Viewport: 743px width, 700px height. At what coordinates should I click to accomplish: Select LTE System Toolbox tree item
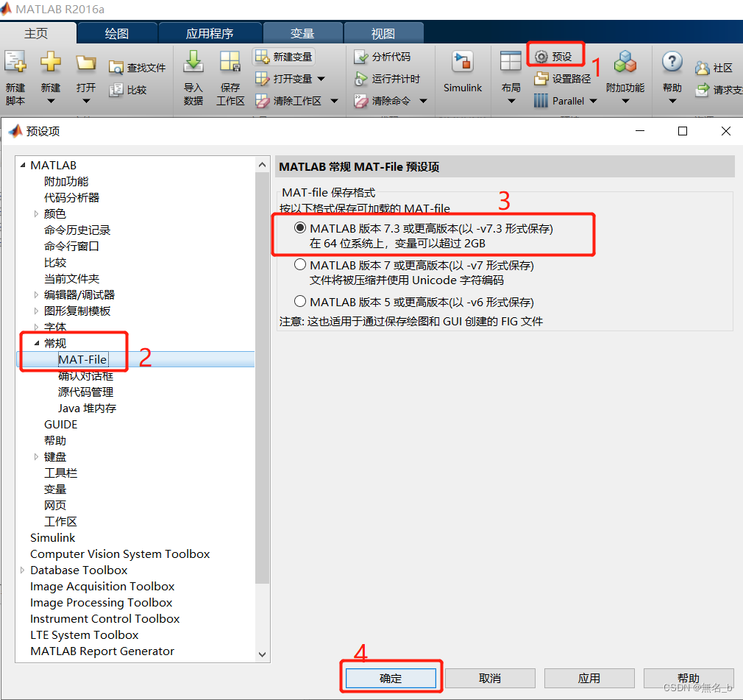85,635
